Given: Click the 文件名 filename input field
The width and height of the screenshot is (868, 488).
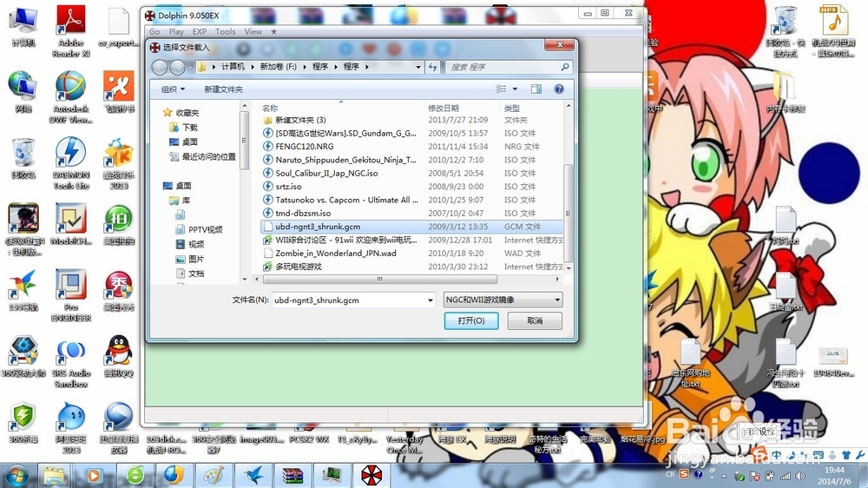Looking at the screenshot, I should pos(349,300).
